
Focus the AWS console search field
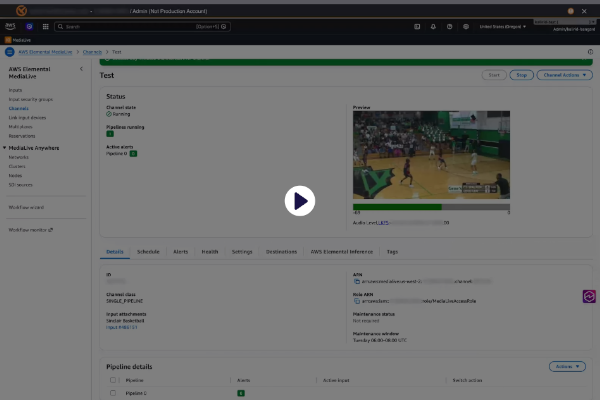pos(142,26)
